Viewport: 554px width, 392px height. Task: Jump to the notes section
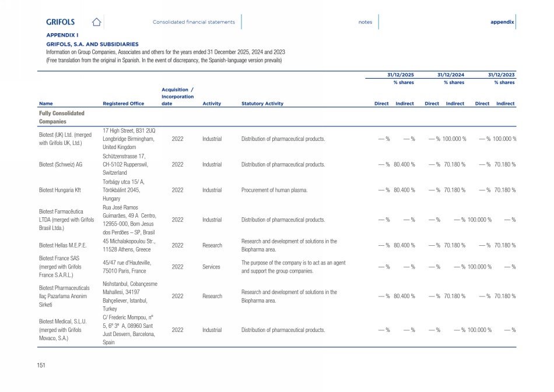tap(365, 22)
